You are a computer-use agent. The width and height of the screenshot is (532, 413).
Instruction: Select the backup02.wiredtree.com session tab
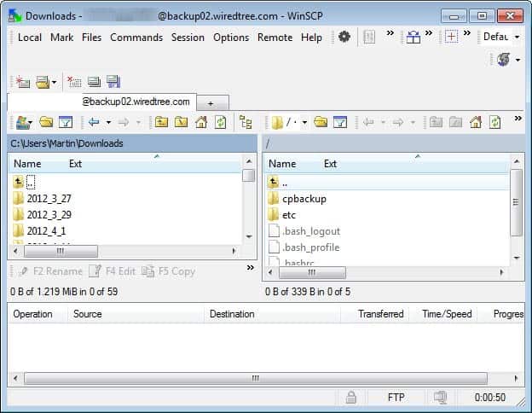pyautogui.click(x=102, y=102)
